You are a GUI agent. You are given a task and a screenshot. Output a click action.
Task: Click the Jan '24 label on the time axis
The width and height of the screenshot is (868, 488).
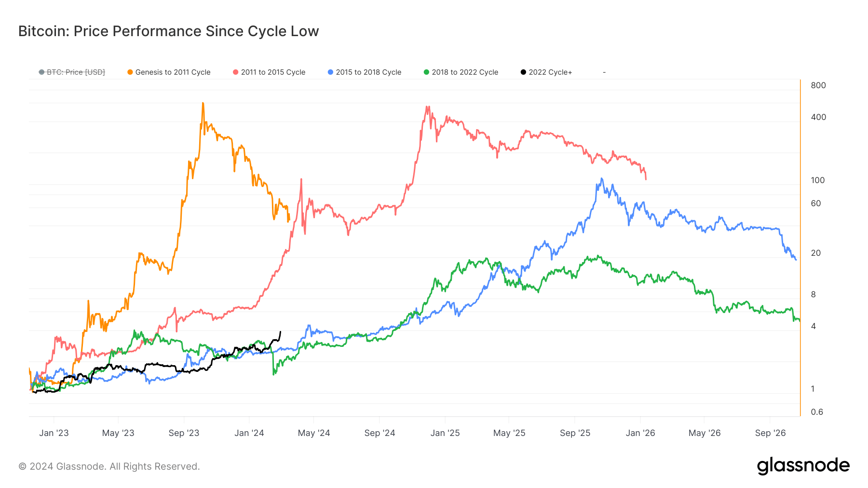click(249, 433)
